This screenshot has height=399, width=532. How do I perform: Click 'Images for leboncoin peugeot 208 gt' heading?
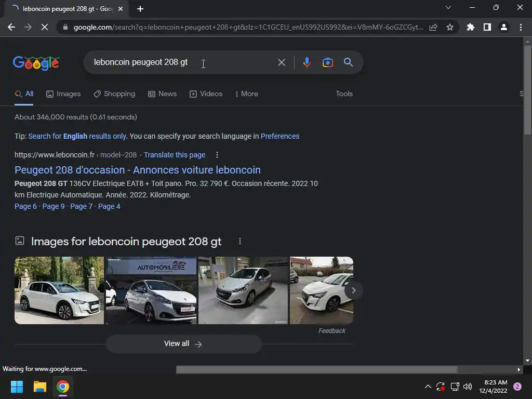126,242
